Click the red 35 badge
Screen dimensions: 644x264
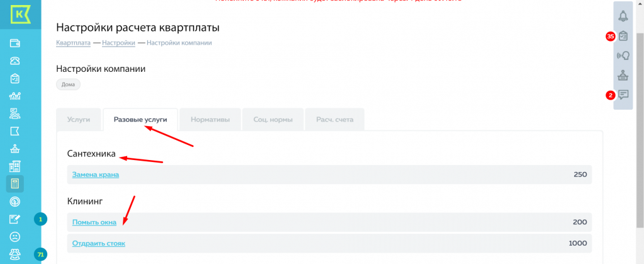coord(611,37)
